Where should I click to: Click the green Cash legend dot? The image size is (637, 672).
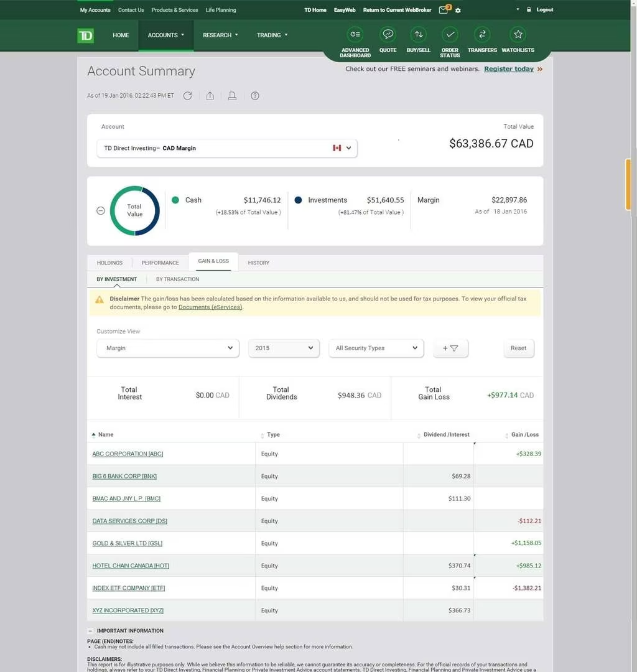click(x=175, y=200)
